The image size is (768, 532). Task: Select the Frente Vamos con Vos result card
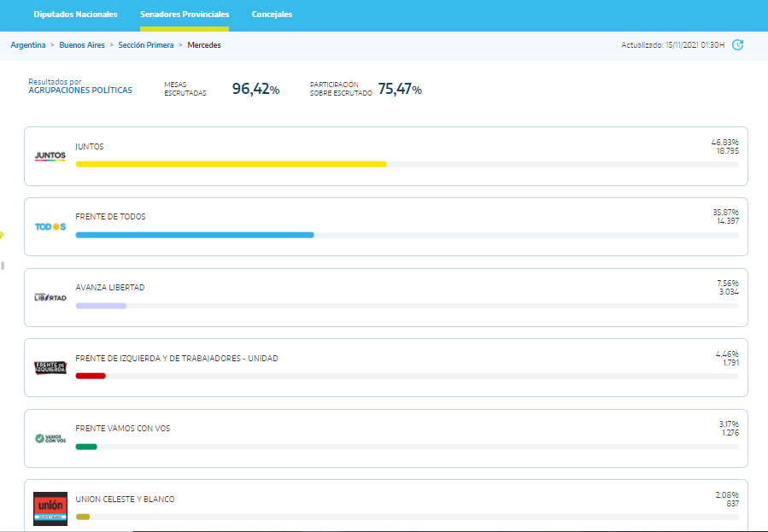tap(385, 438)
